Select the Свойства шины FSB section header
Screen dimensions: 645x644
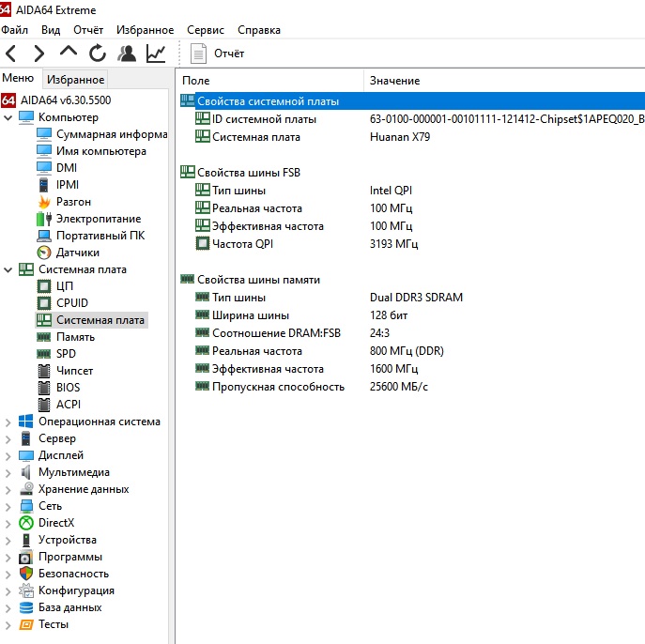pos(240,173)
